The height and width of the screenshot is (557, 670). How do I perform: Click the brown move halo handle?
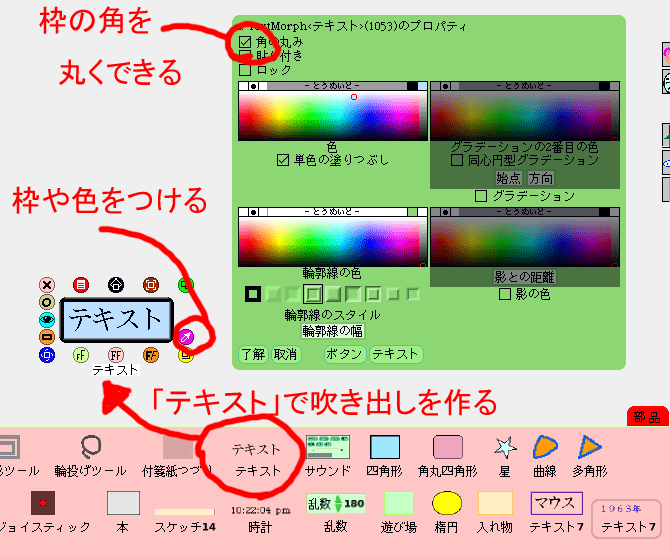coord(151,285)
